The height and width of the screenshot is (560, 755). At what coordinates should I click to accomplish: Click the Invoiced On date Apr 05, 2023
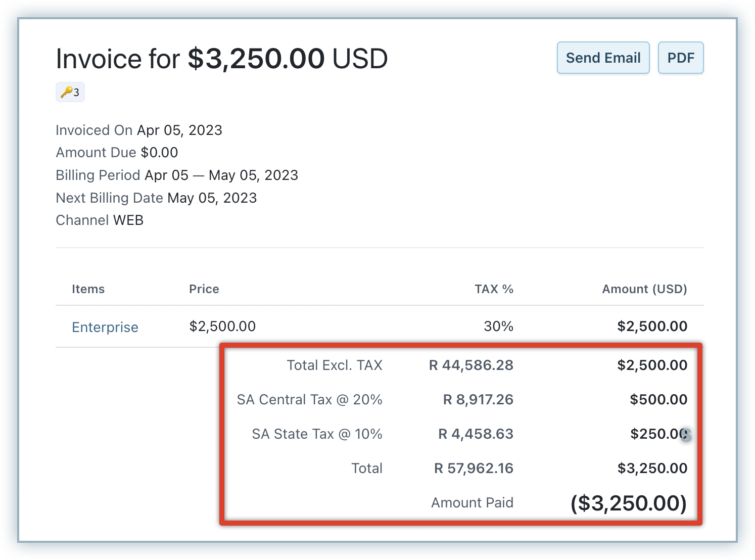[179, 130]
